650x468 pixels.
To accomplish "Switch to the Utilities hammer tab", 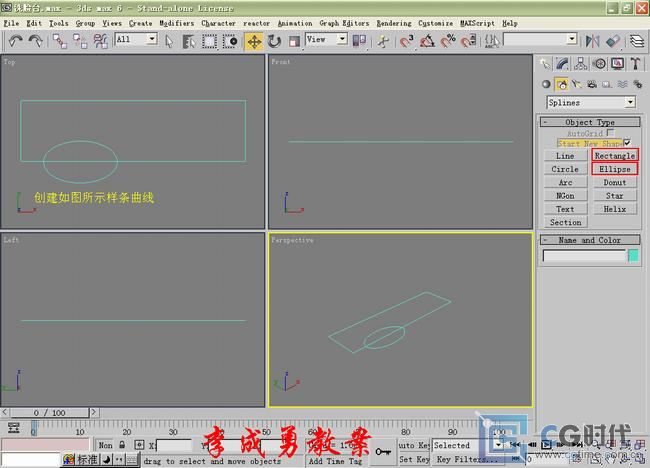I will tap(635, 64).
